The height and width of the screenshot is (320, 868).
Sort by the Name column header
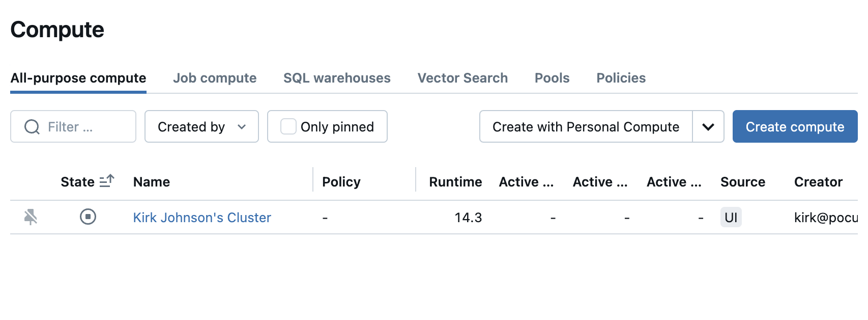[x=152, y=182]
